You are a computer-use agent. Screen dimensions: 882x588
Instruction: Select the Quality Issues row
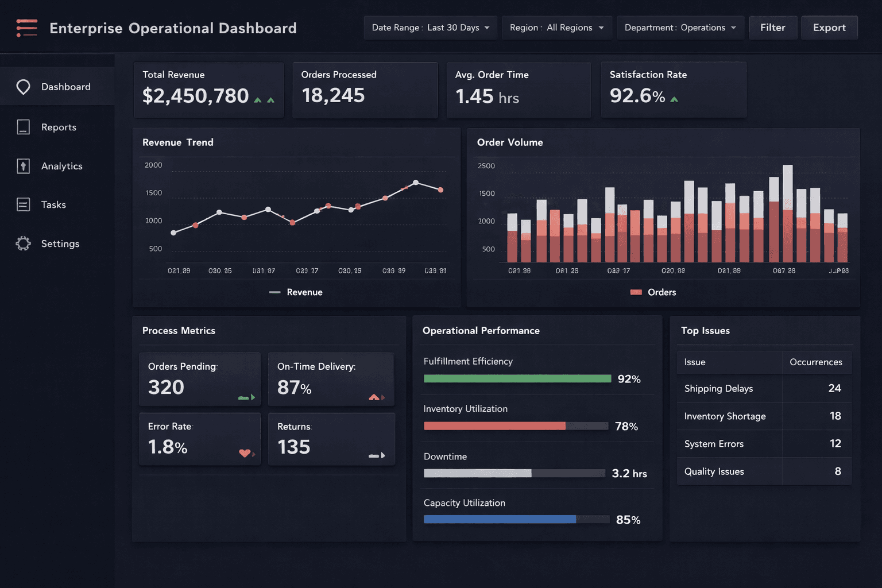coord(764,471)
